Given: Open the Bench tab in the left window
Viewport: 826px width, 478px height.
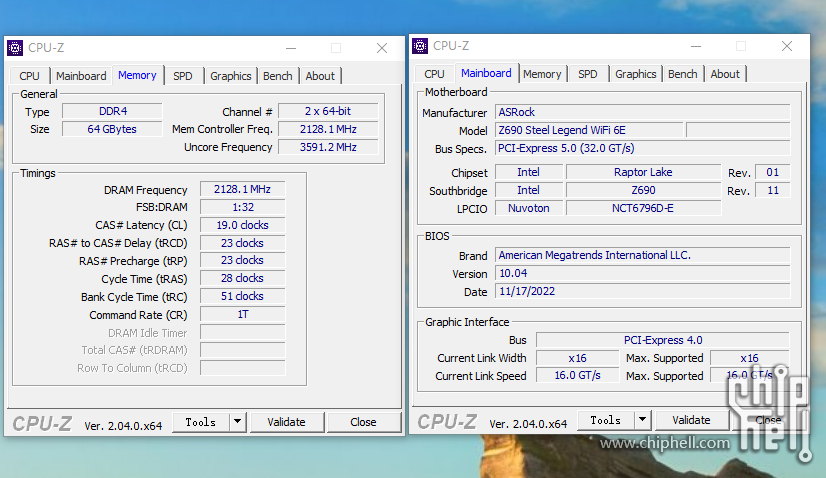Looking at the screenshot, I should [278, 76].
